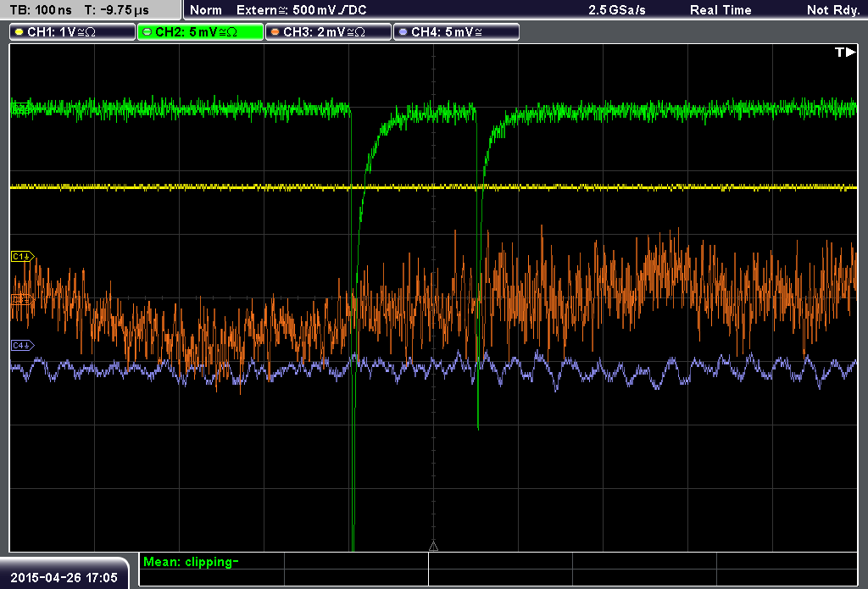Click the orange dot in CH3 tab
This screenshot has height=589, width=868.
[275, 32]
